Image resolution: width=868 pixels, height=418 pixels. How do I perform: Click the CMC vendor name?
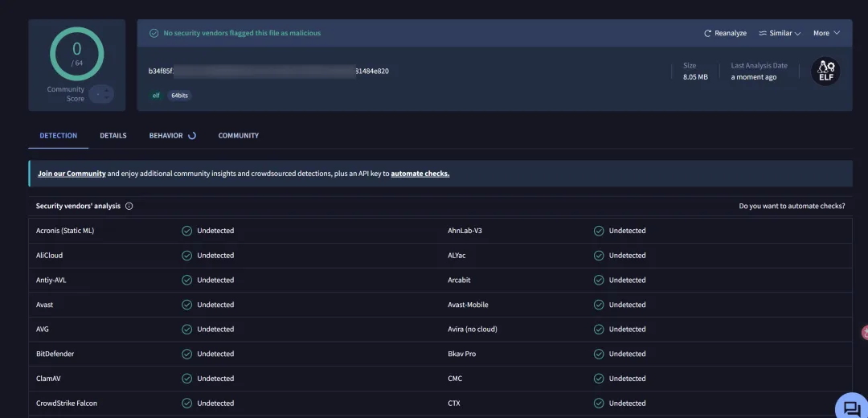(455, 379)
